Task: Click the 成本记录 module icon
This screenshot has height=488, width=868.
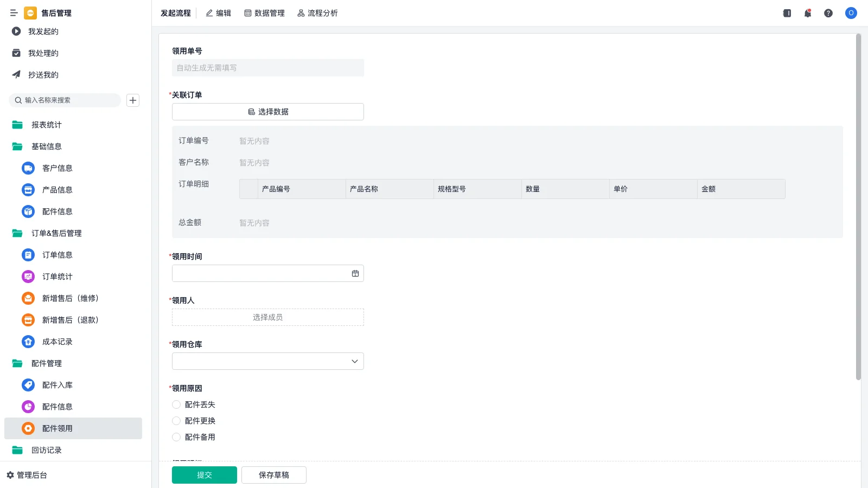Action: coord(28,342)
